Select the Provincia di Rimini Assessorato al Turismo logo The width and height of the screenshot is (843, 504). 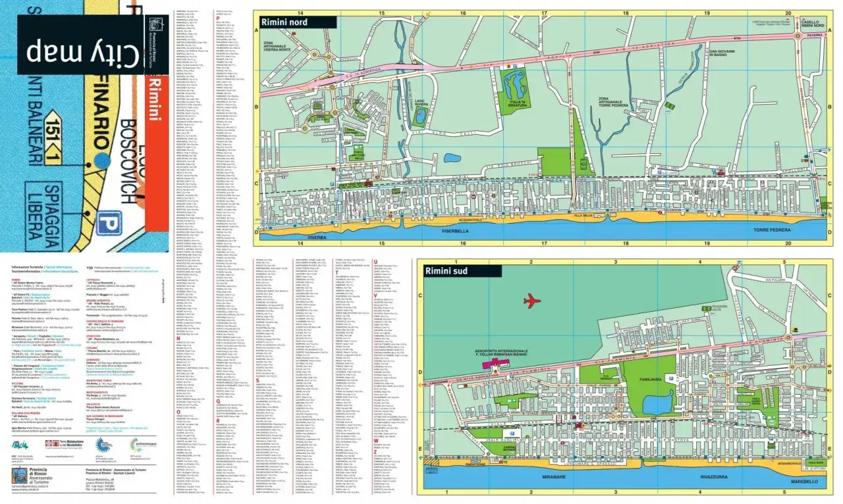(19, 475)
